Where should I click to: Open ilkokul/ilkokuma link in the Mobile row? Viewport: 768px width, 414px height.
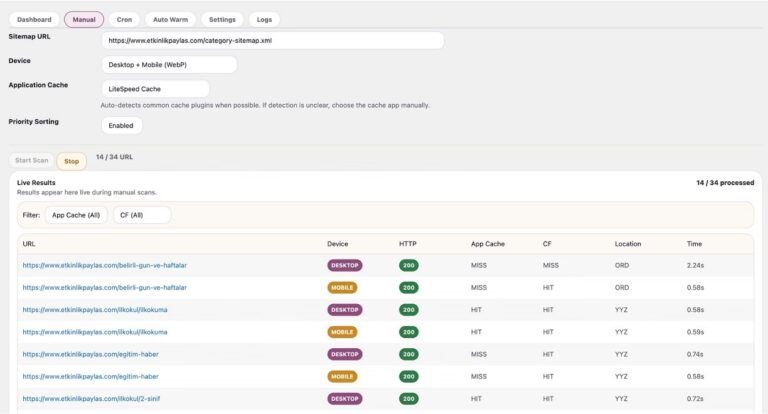(95, 332)
